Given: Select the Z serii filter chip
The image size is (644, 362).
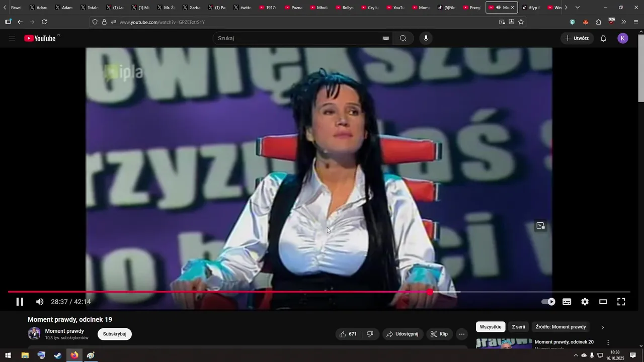Looking at the screenshot, I should [x=519, y=327].
